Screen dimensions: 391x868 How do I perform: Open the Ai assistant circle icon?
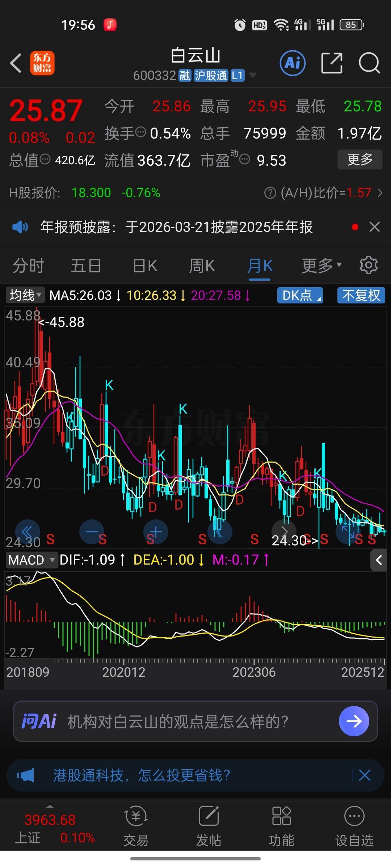tap(293, 63)
